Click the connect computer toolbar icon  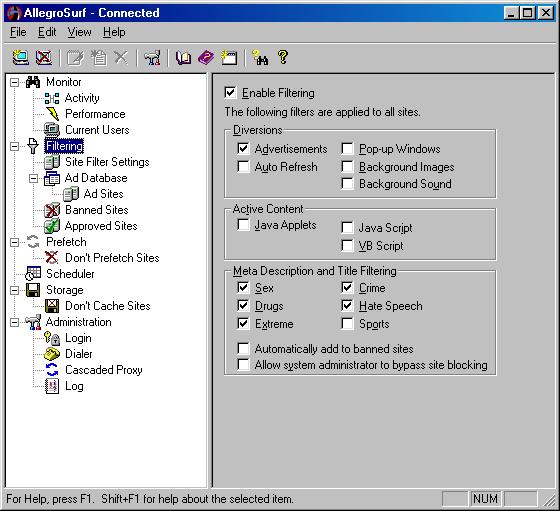[x=21, y=57]
